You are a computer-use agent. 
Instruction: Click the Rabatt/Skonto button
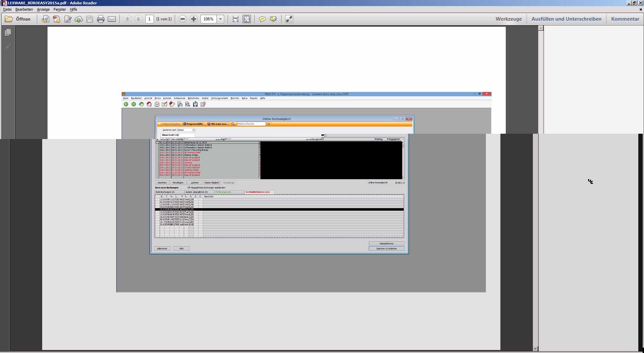(387, 244)
